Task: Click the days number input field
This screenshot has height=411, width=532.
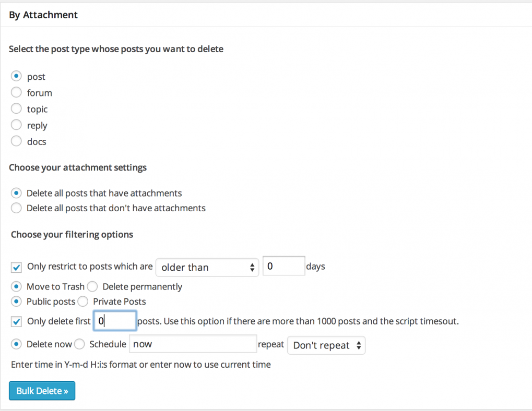Action: (x=283, y=265)
